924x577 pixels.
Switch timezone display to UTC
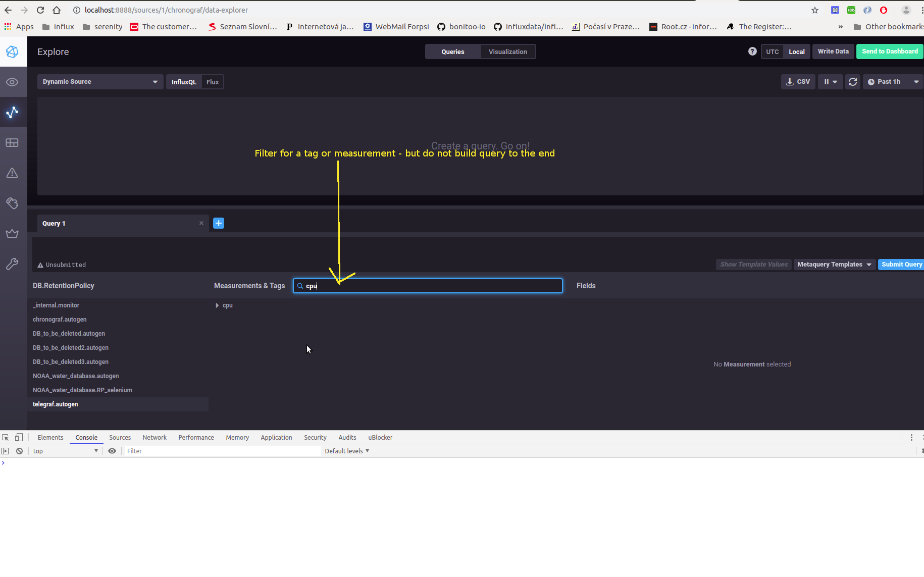pos(773,51)
